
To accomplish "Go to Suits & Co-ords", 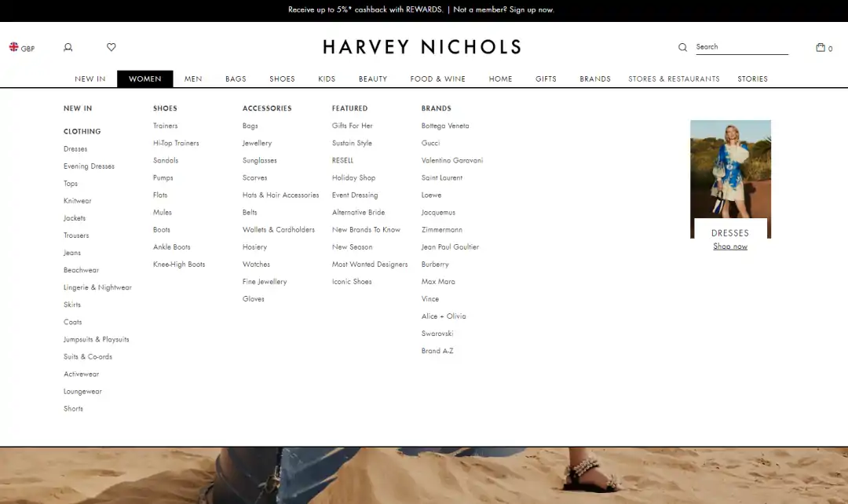I will point(88,357).
